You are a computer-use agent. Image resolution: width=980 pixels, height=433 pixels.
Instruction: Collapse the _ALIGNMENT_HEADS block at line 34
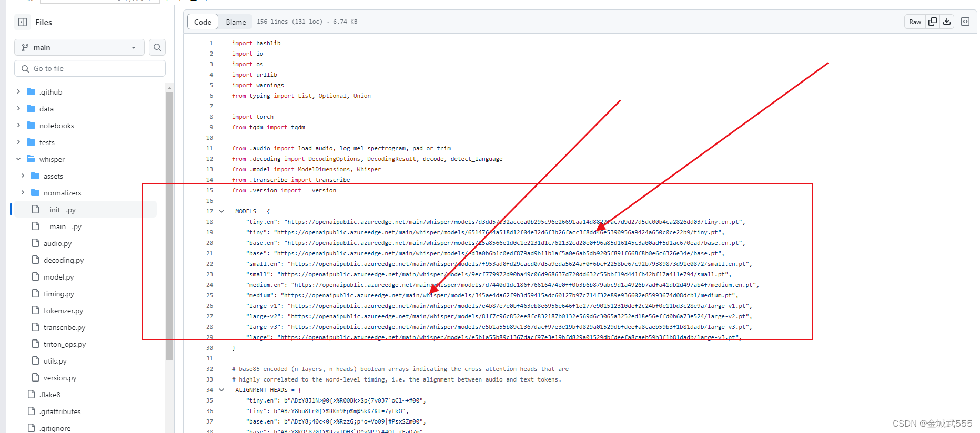221,390
